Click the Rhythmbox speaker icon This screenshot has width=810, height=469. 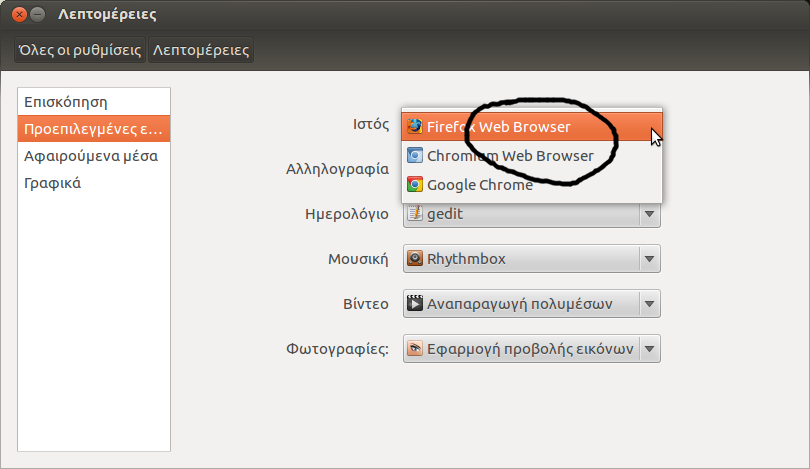point(414,258)
